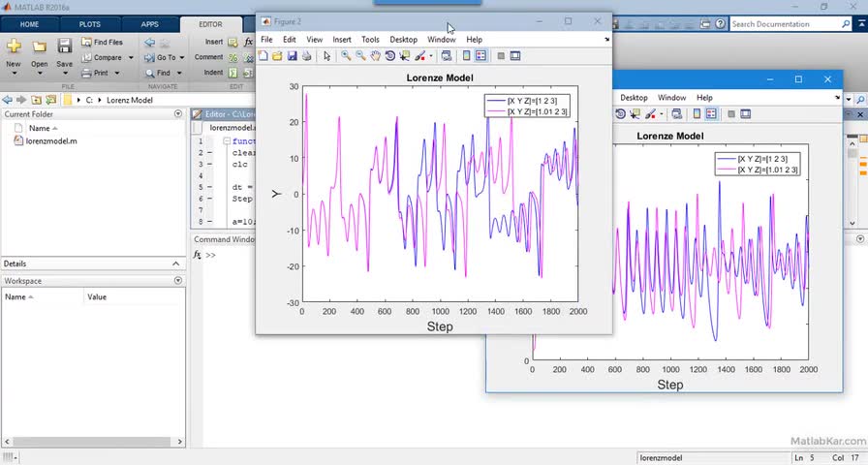Open the Tools menu in Figure 2
868x465 pixels.
[x=370, y=40]
